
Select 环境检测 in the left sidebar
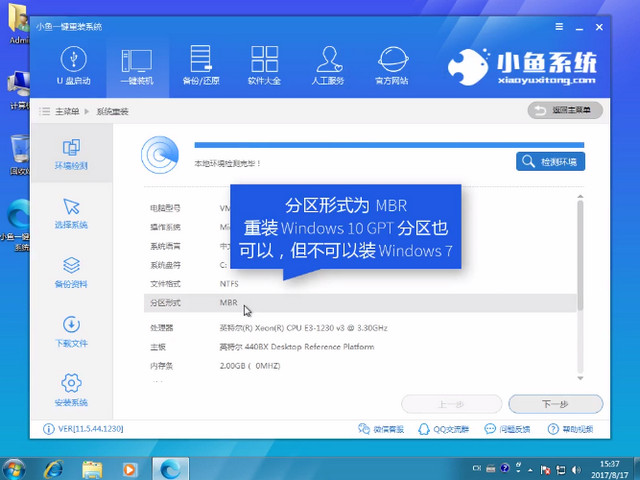pyautogui.click(x=71, y=154)
